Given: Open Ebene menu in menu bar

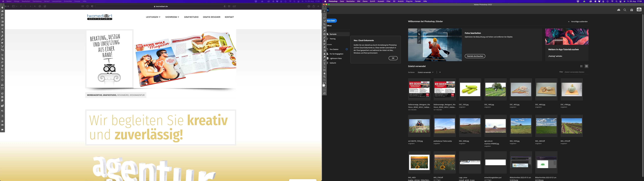Looking at the screenshot, I should pos(365,2).
